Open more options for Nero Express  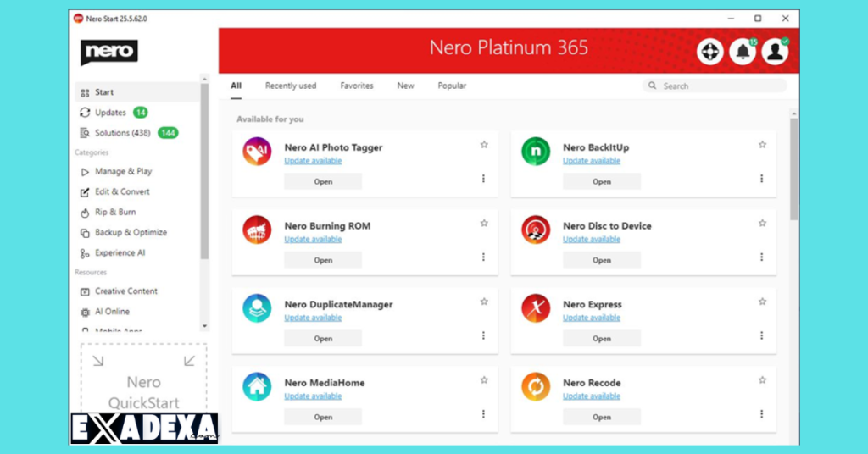click(762, 335)
